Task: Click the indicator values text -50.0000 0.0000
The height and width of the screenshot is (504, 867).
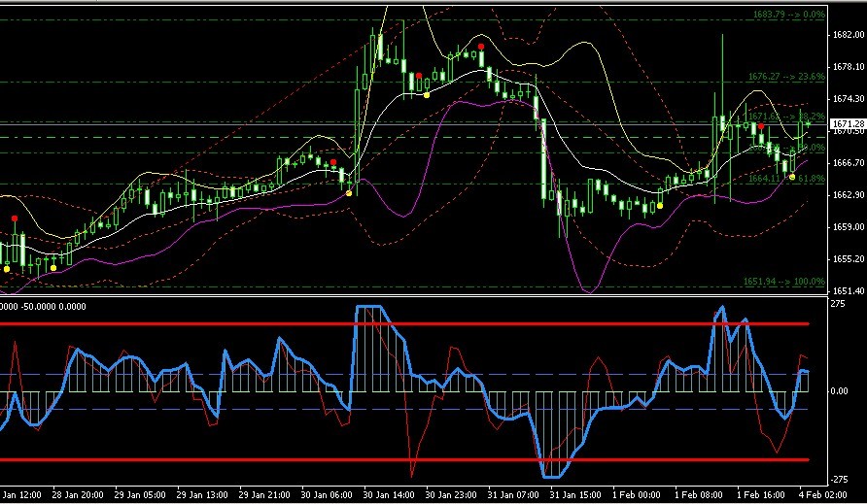Action: click(x=53, y=307)
